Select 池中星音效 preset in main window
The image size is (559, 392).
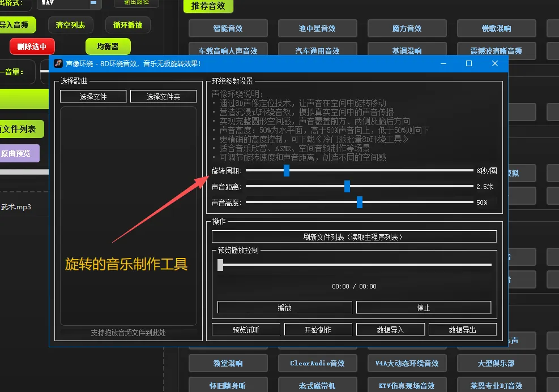(x=317, y=28)
